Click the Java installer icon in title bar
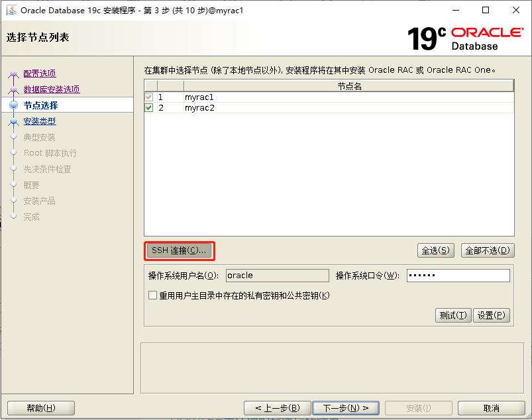The image size is (532, 420). [x=12, y=10]
